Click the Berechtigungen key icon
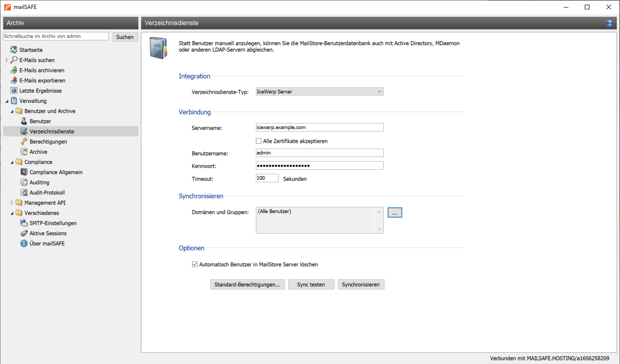The image size is (620, 364). click(24, 142)
